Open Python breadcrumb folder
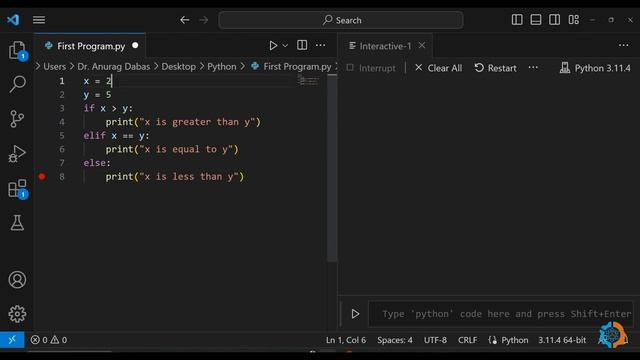 point(222,67)
